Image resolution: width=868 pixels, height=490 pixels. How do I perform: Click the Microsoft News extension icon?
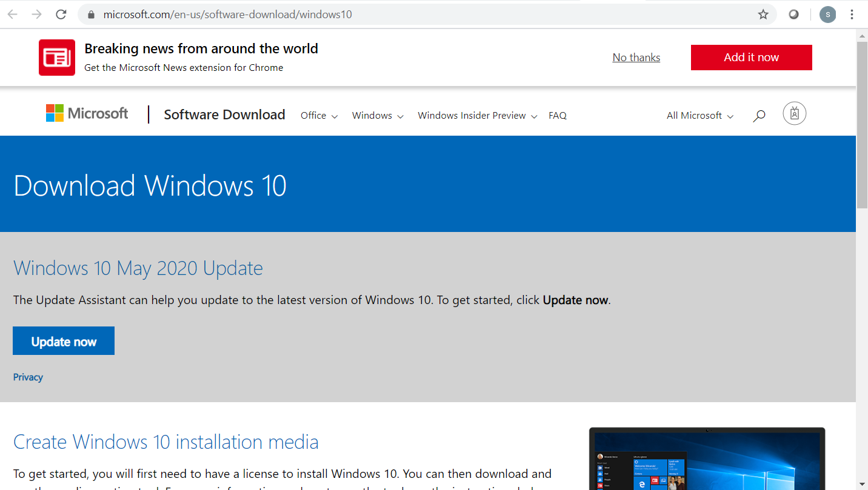[x=57, y=58]
